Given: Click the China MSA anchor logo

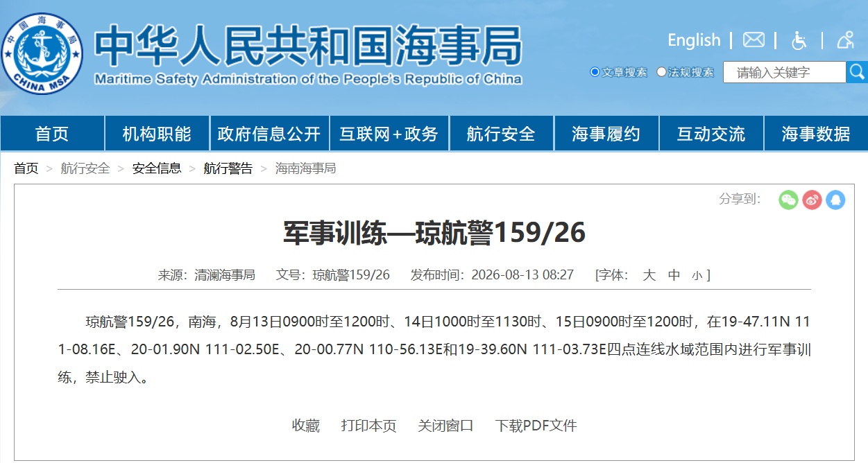Looking at the screenshot, I should 42,53.
